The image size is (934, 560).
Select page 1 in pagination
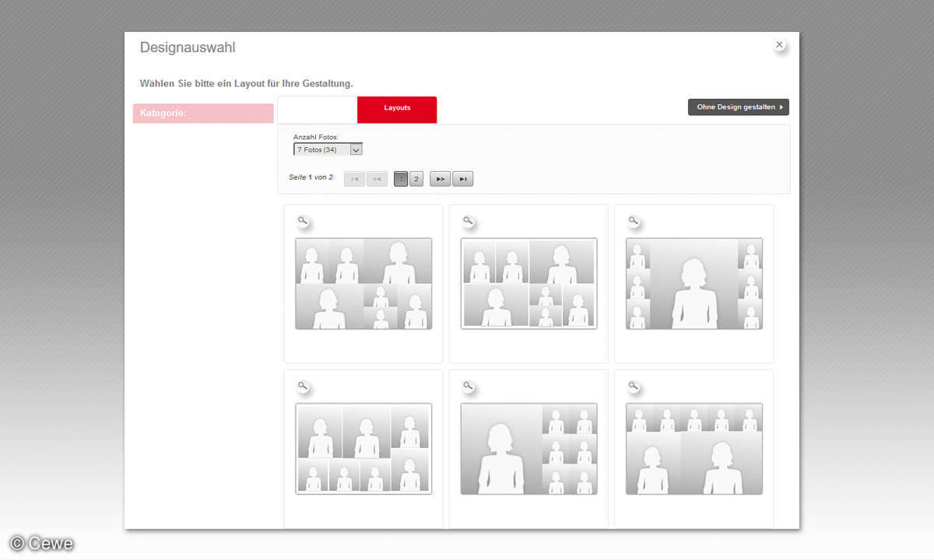tap(401, 179)
